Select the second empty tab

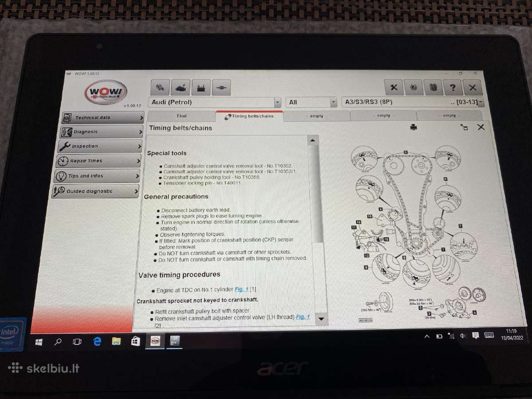383,115
